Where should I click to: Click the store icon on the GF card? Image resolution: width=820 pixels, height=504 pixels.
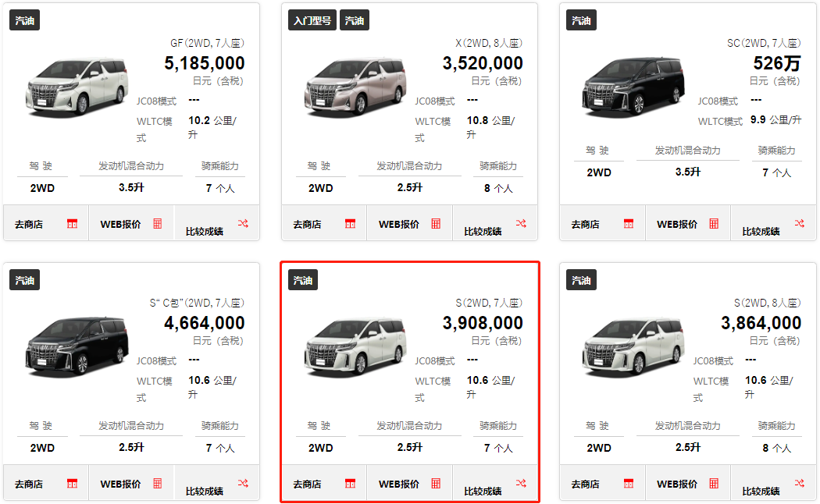[73, 224]
